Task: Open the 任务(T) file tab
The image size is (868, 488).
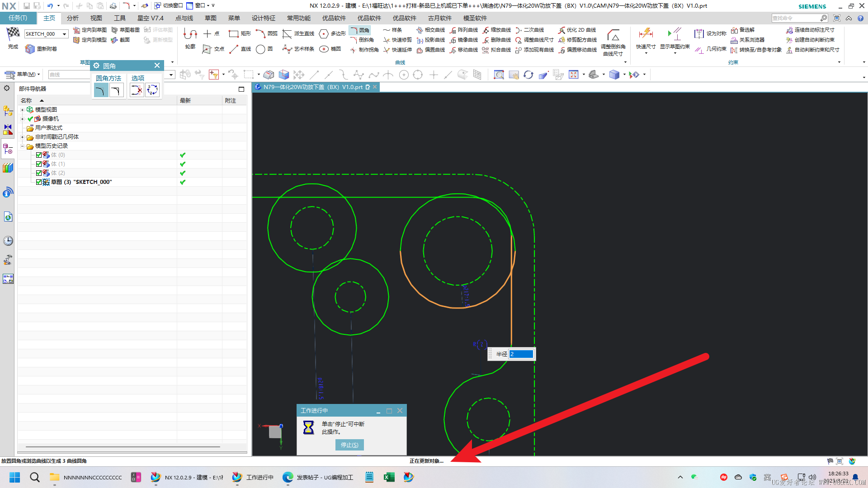Action: pyautogui.click(x=18, y=18)
